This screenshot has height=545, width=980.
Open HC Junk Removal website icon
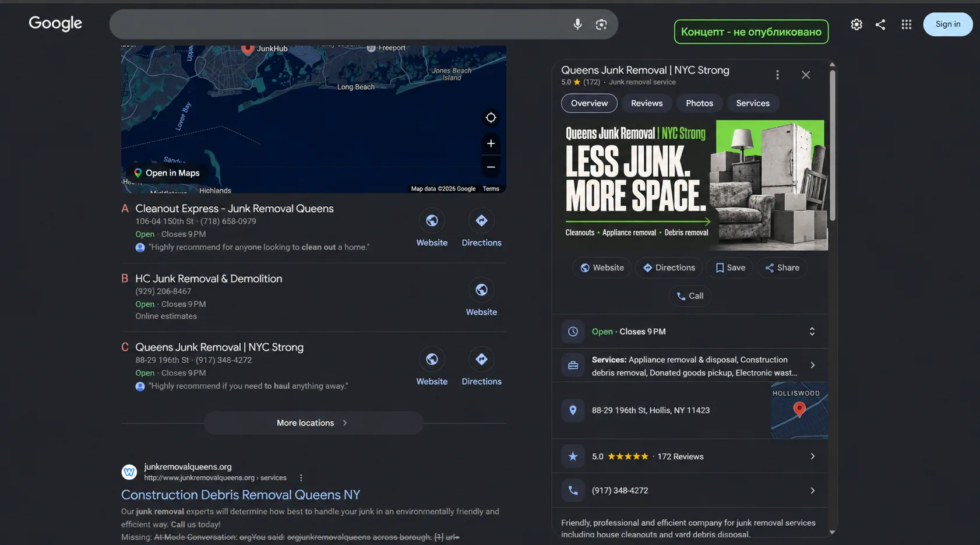[481, 290]
